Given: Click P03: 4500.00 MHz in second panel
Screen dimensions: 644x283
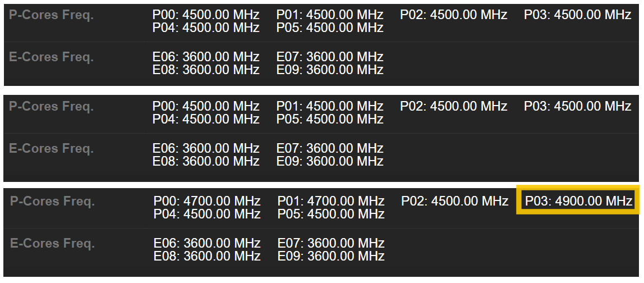Looking at the screenshot, I should pyautogui.click(x=577, y=107).
